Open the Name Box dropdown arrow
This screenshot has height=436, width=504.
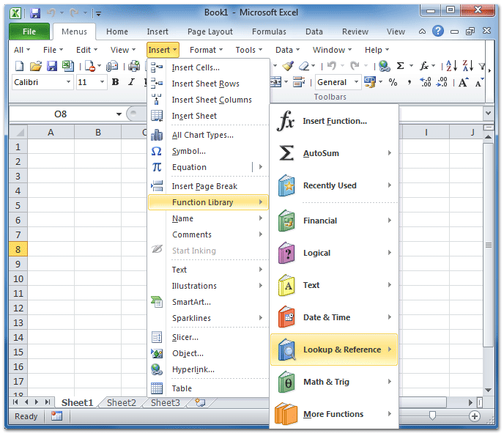tap(119, 114)
